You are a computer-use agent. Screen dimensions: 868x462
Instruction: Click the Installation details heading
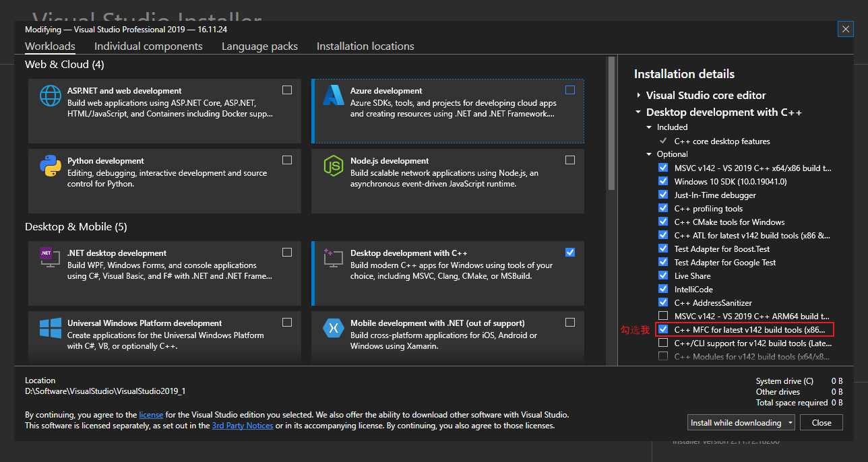[x=684, y=74]
